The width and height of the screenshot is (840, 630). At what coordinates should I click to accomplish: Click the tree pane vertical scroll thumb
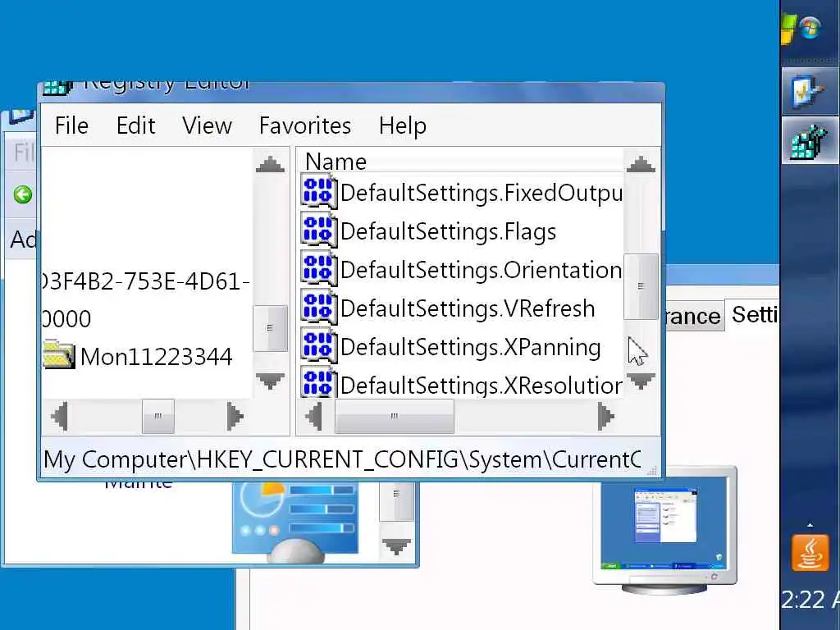click(x=270, y=328)
